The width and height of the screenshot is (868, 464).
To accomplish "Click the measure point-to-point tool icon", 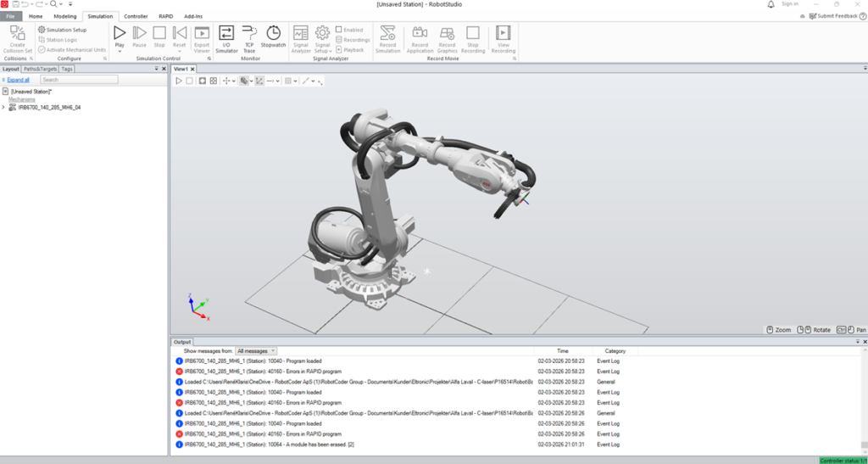I will point(305,81).
